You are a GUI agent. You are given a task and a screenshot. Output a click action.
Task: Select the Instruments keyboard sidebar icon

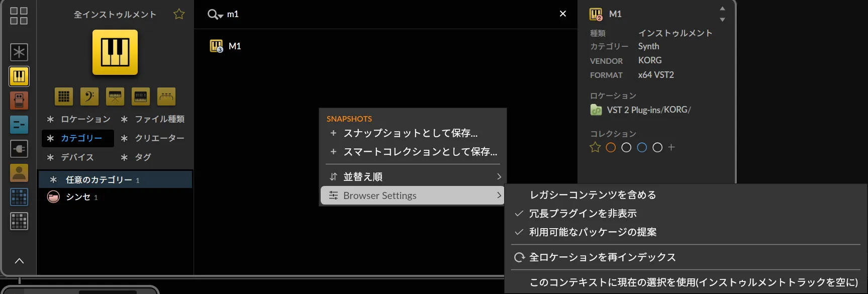click(x=19, y=76)
